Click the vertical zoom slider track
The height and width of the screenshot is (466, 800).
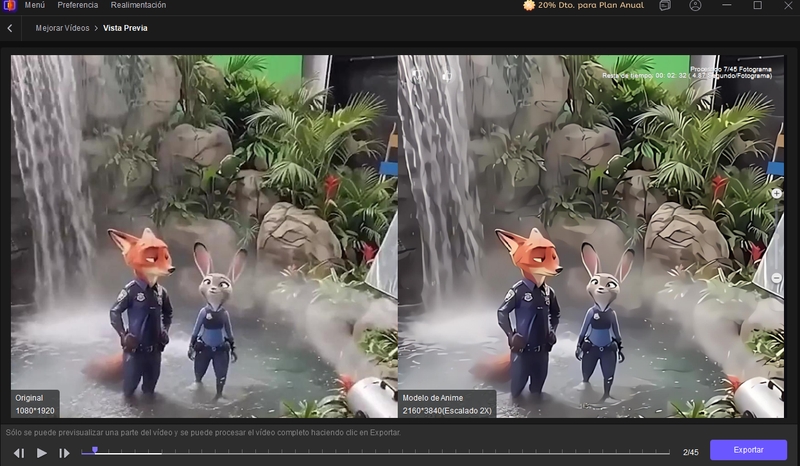776,235
